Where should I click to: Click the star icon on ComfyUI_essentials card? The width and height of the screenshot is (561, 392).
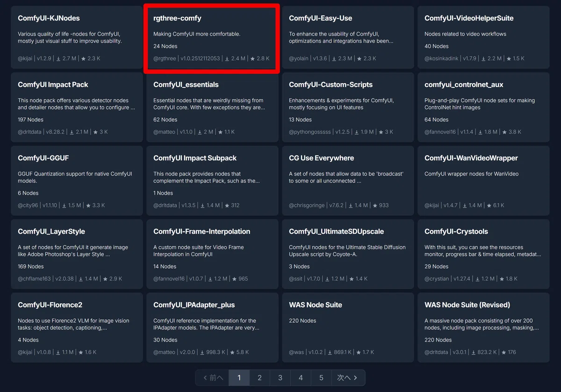coord(220,132)
